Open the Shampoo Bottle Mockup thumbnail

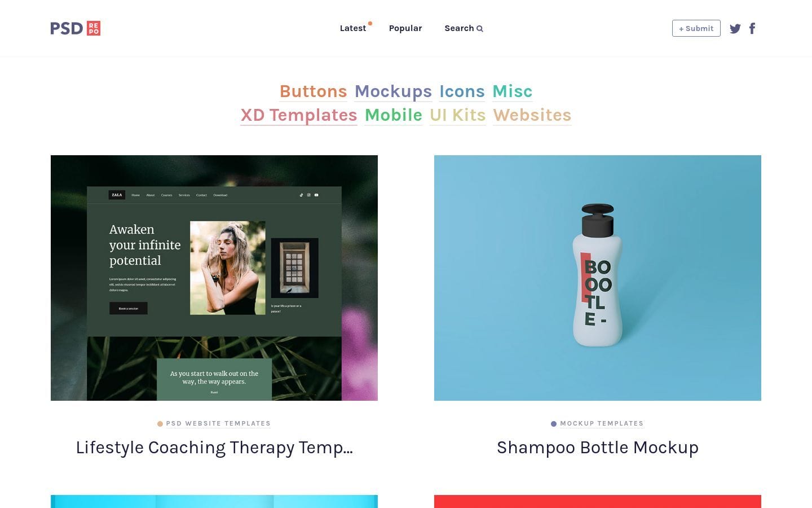(598, 278)
